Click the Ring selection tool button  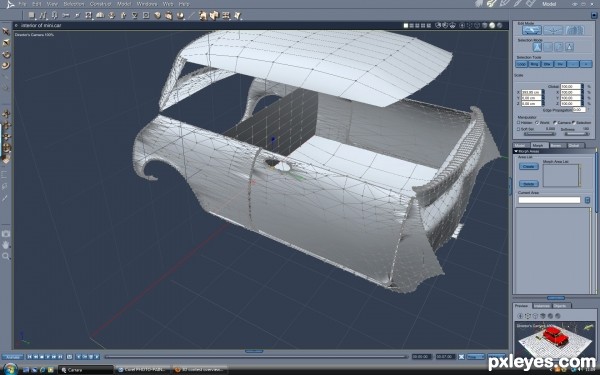[x=534, y=64]
